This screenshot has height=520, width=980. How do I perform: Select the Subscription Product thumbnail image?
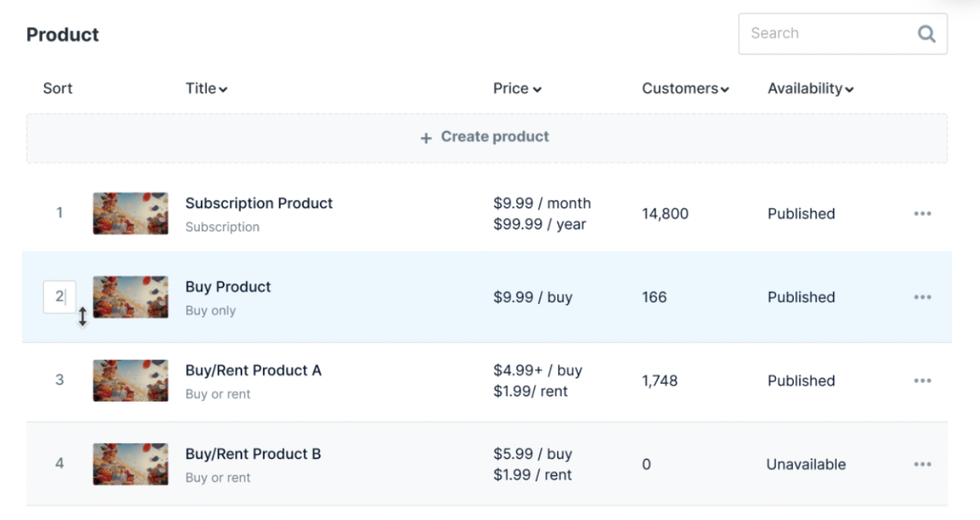click(x=130, y=214)
